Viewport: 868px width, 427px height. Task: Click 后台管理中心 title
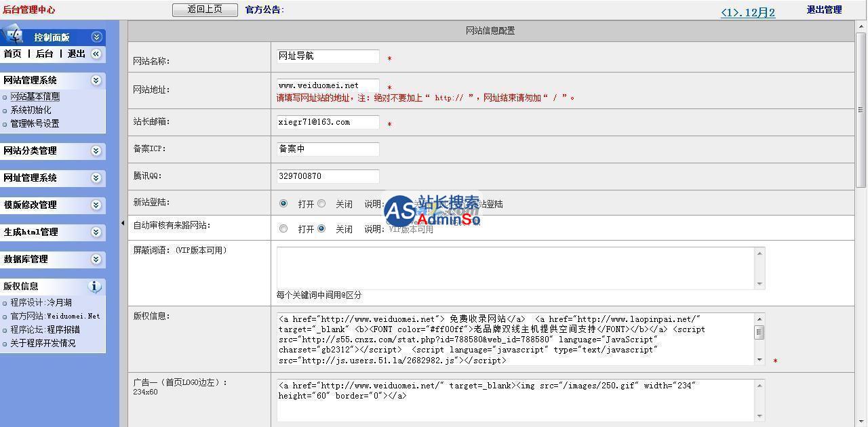click(29, 9)
